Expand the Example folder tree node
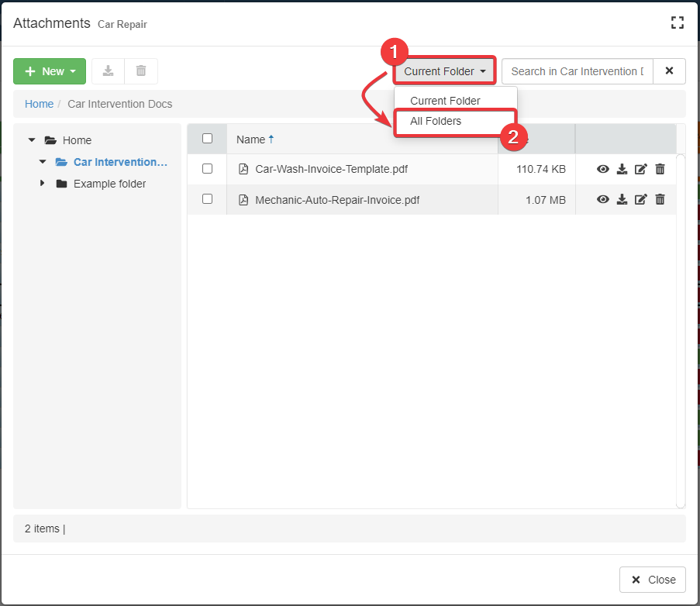 (x=42, y=184)
